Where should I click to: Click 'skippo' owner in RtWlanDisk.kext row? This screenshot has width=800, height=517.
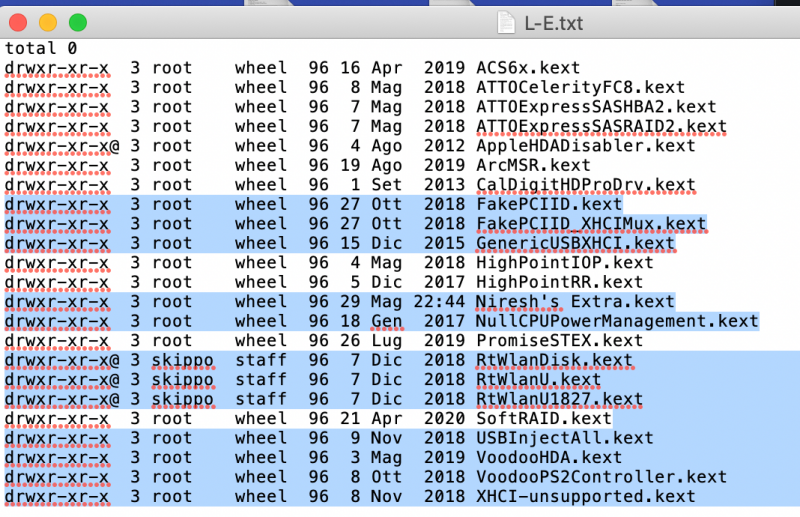pos(183,360)
